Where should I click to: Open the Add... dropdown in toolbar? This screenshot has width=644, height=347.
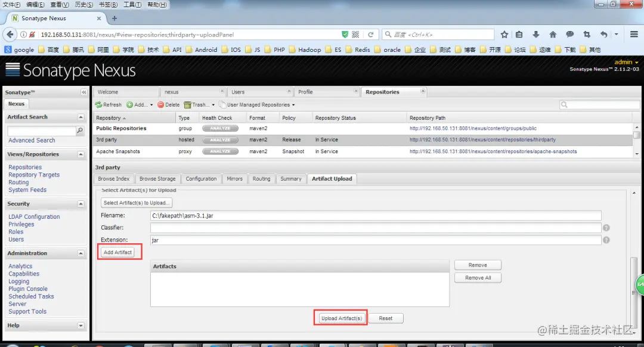click(140, 105)
